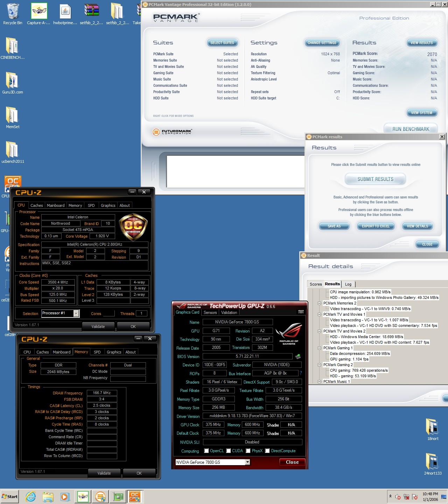Collapse the PCMark TV and Movies 1 node
The height and width of the screenshot is (504, 448).
click(x=319, y=314)
